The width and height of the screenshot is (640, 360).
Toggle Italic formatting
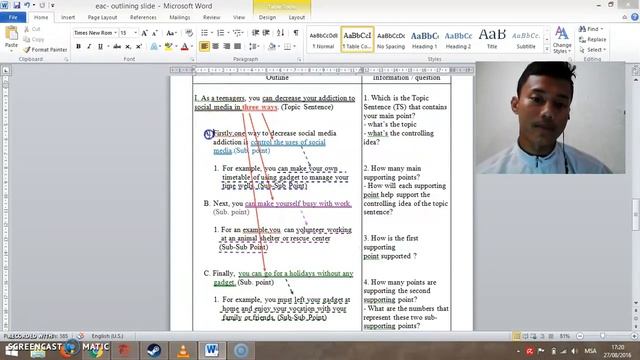tap(89, 47)
